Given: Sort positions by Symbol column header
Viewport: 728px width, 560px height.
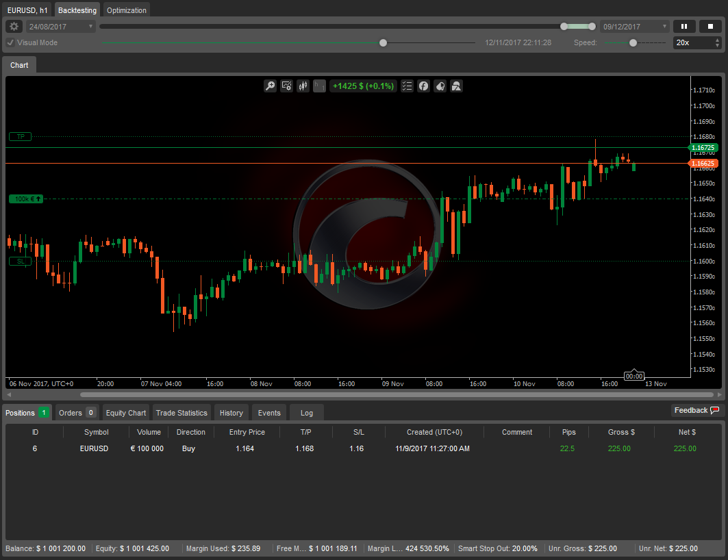Looking at the screenshot, I should click(x=96, y=432).
